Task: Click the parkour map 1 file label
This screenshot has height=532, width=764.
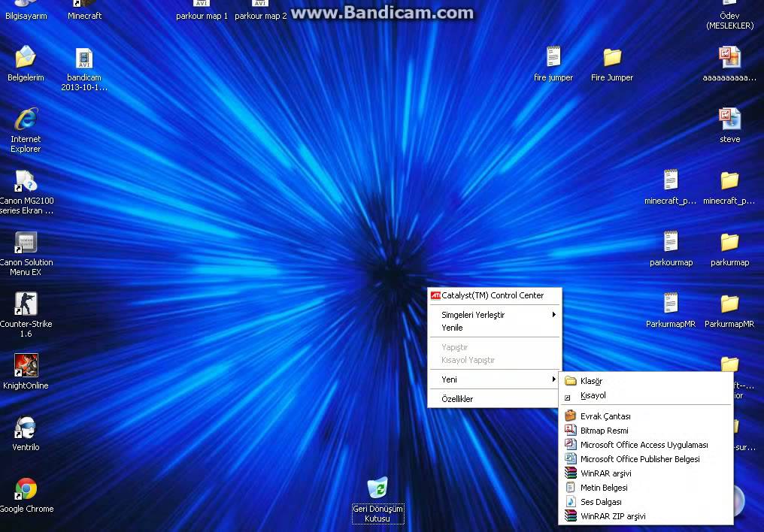Action: [202, 16]
